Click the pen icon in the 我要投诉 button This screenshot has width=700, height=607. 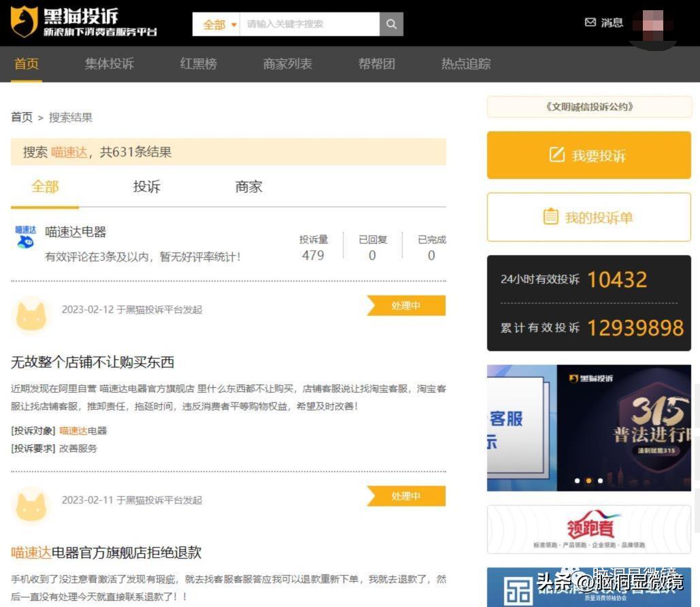click(556, 155)
